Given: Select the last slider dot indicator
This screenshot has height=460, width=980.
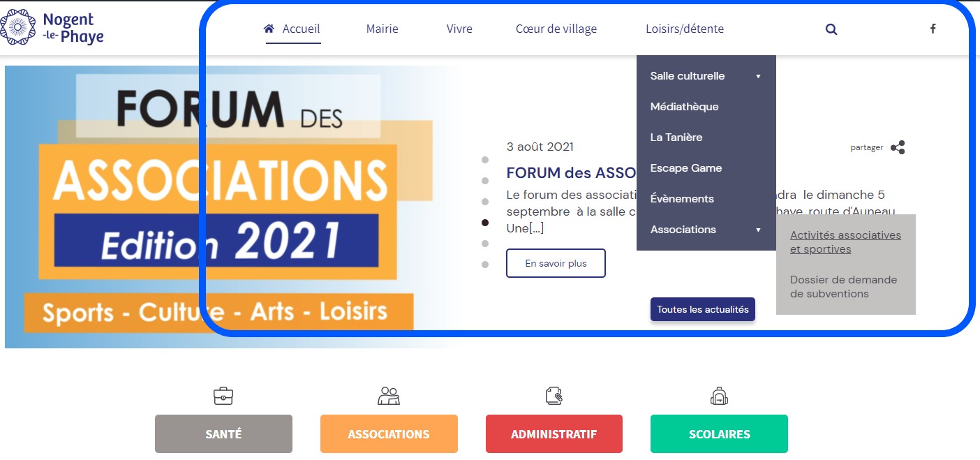Looking at the screenshot, I should tap(485, 265).
